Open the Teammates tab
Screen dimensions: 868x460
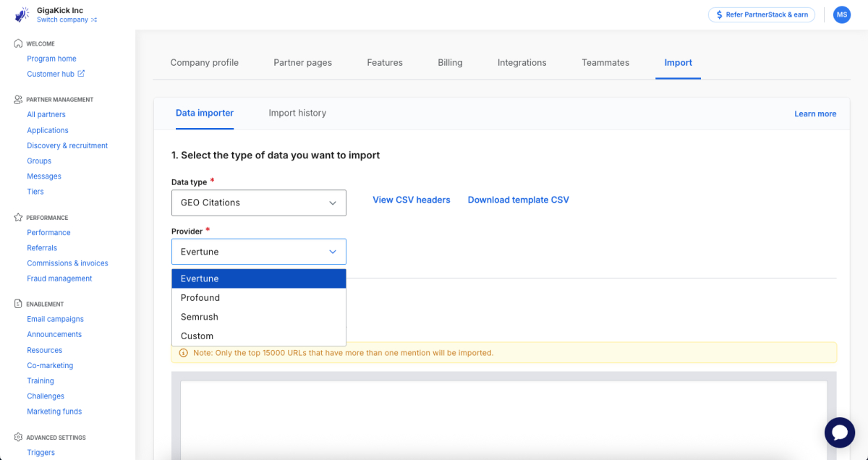pos(605,62)
